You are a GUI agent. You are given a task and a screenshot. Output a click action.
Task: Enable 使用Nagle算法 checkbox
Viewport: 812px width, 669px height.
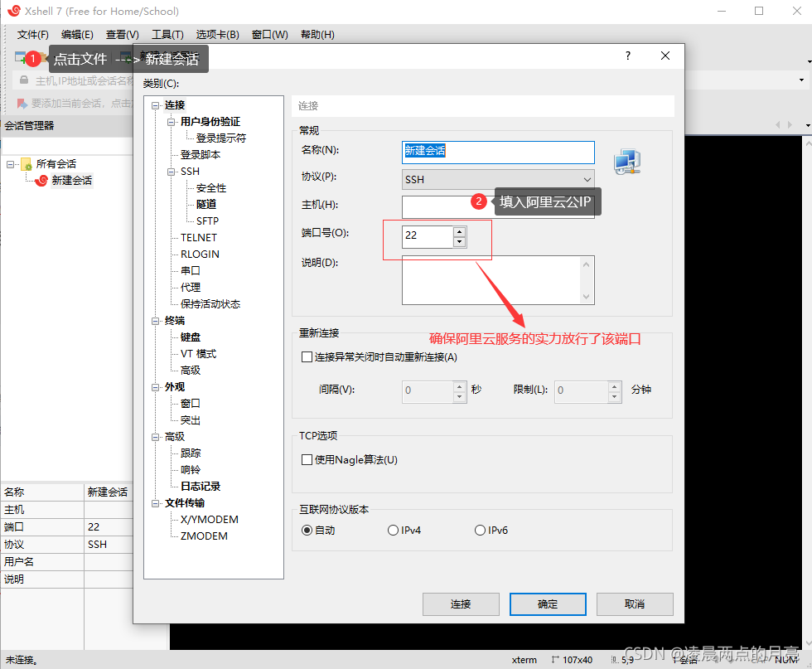click(x=307, y=459)
